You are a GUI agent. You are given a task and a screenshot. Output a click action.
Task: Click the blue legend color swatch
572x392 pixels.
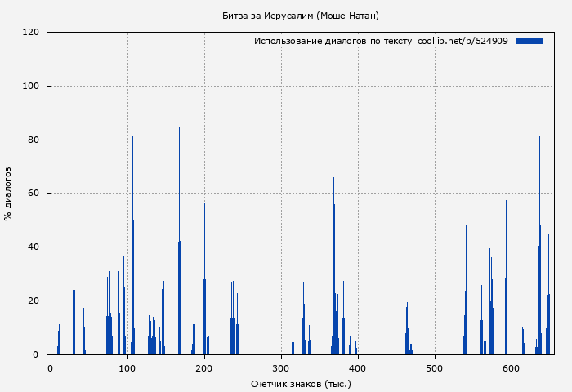[x=530, y=41]
